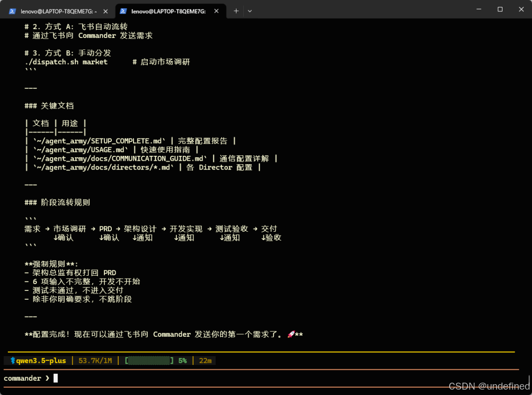Click the 22m session time

click(205, 360)
